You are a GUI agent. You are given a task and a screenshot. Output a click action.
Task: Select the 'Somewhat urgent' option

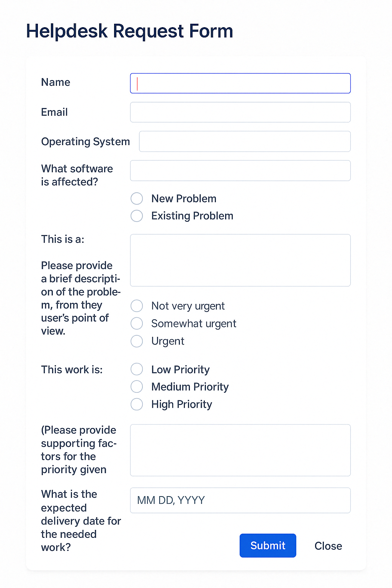coord(137,323)
